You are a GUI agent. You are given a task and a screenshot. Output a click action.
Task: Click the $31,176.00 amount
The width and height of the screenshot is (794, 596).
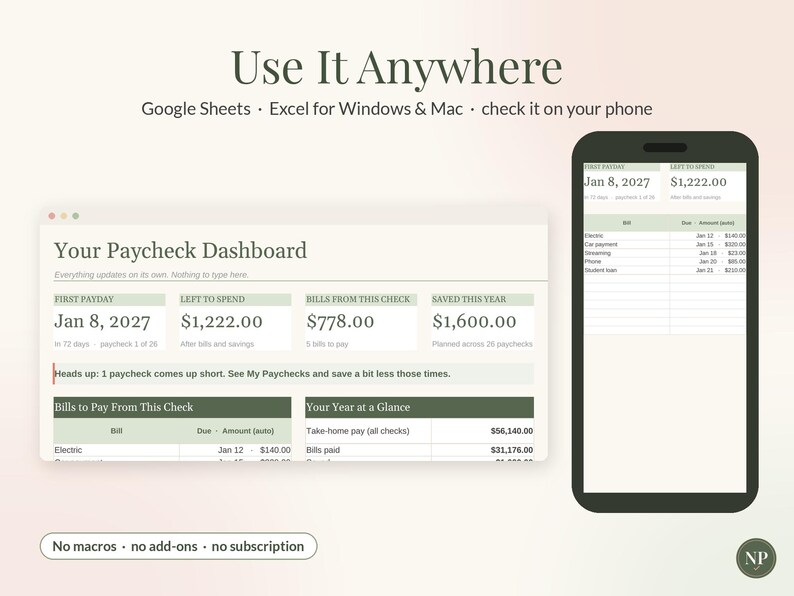511,450
